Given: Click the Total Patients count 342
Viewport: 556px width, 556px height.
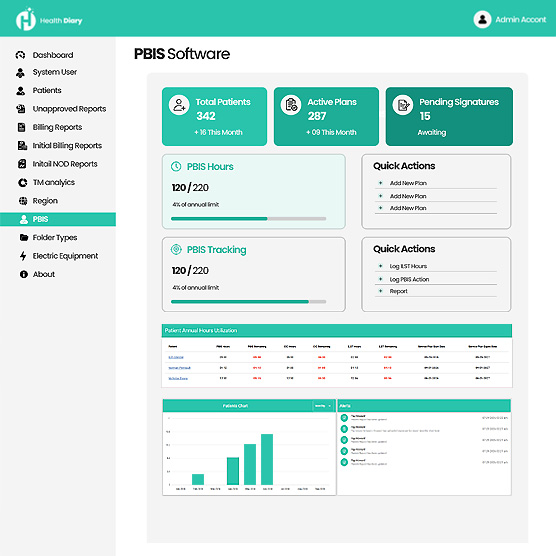Looking at the screenshot, I should 206,116.
